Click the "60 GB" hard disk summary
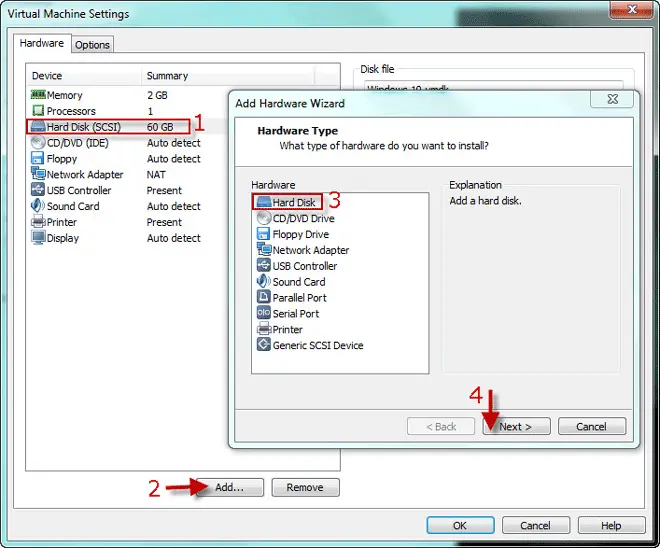This screenshot has height=548, width=660. click(160, 127)
